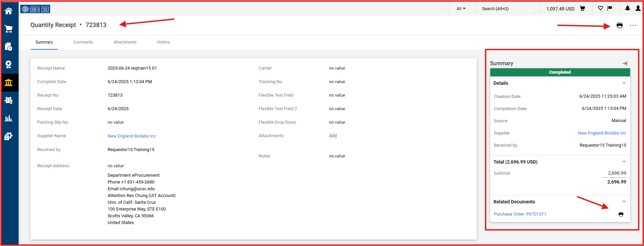Open the reporting bar chart icon
The height and width of the screenshot is (246, 644).
8,118
